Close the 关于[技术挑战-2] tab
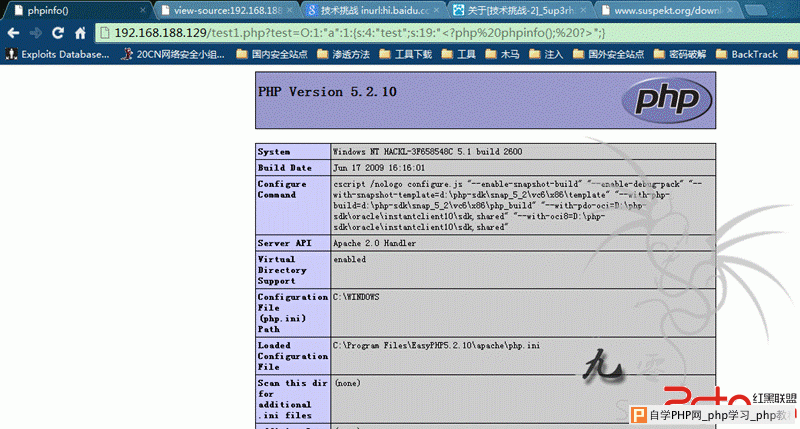The image size is (800, 429). click(x=583, y=10)
